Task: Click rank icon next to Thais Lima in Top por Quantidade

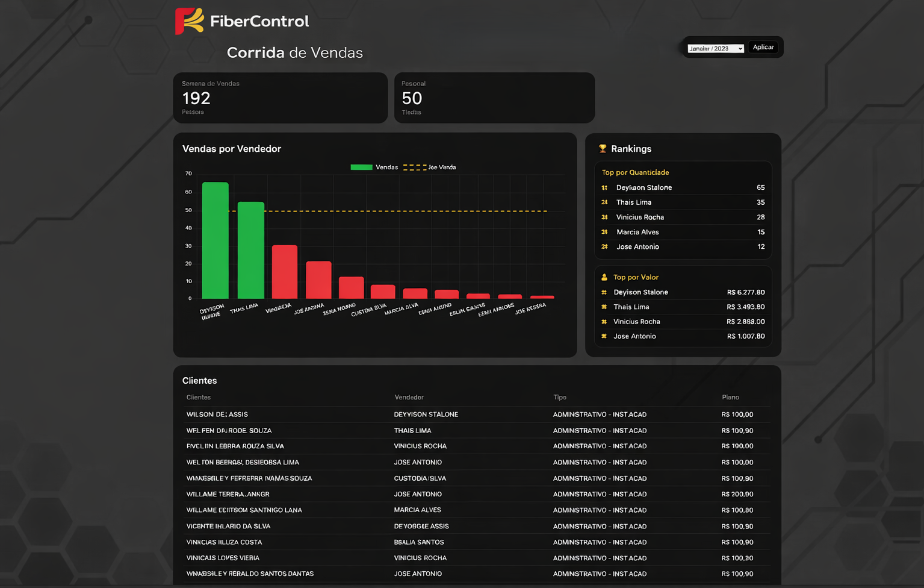Action: tap(604, 202)
